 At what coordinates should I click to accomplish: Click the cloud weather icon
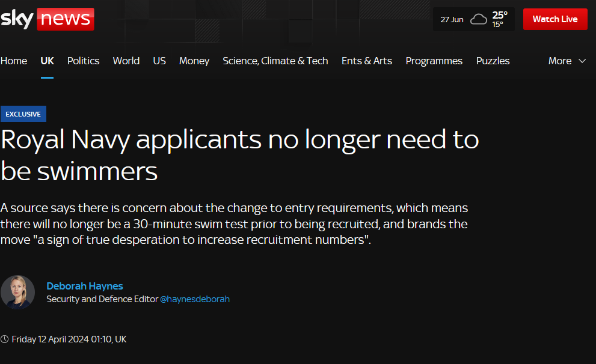(x=478, y=19)
